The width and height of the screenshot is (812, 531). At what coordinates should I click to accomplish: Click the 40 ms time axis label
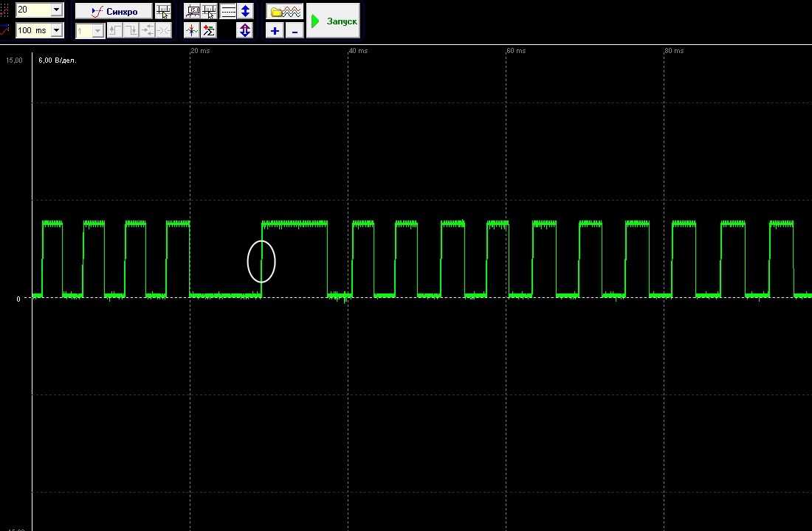[x=358, y=51]
